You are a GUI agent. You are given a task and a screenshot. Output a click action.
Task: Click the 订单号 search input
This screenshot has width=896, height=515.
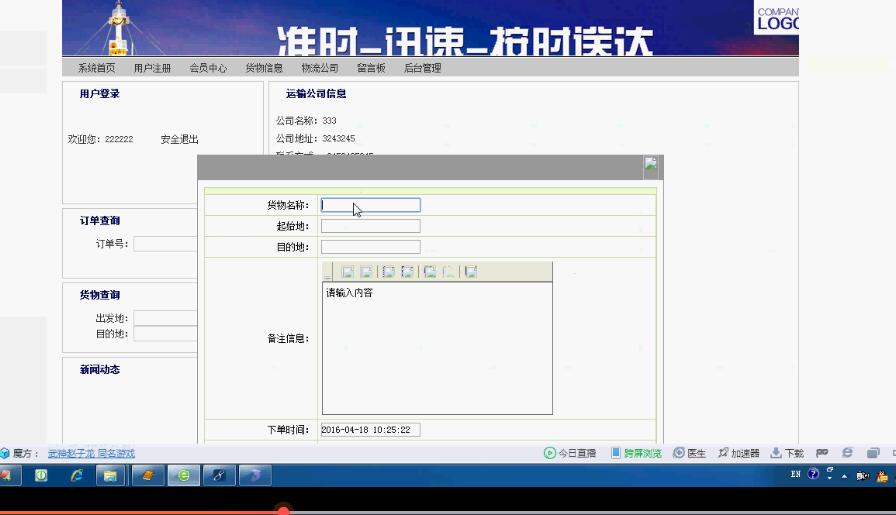click(x=165, y=244)
